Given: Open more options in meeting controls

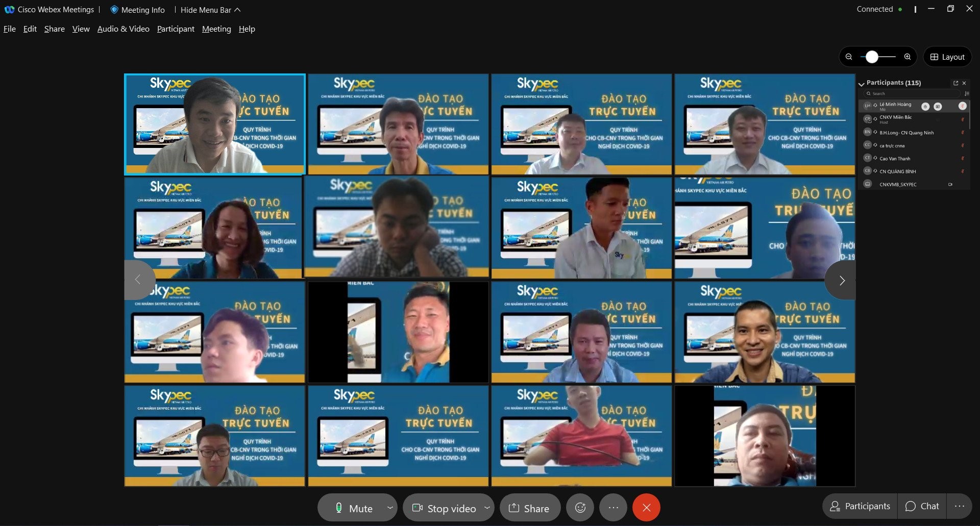Looking at the screenshot, I should [614, 508].
